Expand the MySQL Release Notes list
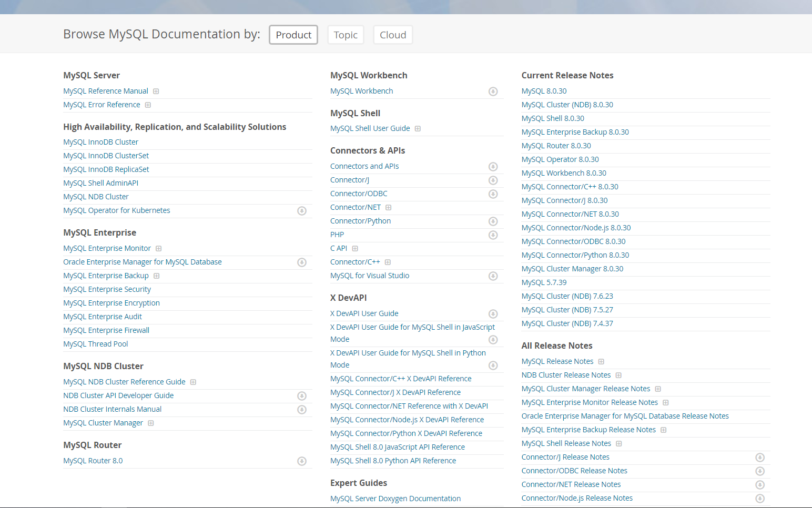Viewport: 812px width, 508px height. point(601,362)
